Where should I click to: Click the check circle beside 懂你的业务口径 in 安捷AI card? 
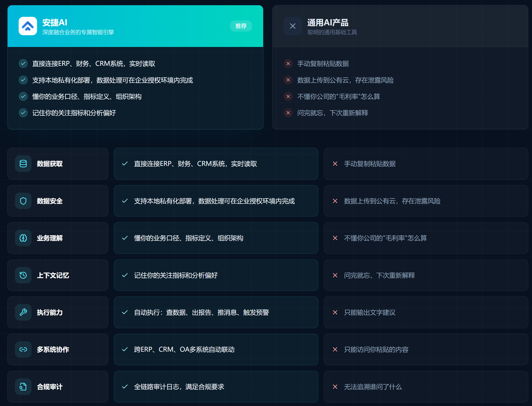pos(23,96)
